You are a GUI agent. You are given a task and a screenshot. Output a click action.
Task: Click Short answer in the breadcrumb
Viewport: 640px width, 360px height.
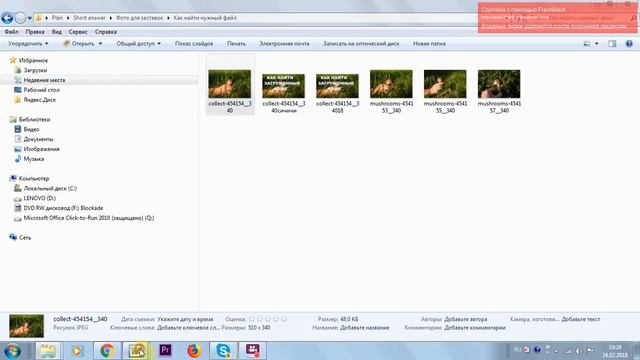coord(89,18)
